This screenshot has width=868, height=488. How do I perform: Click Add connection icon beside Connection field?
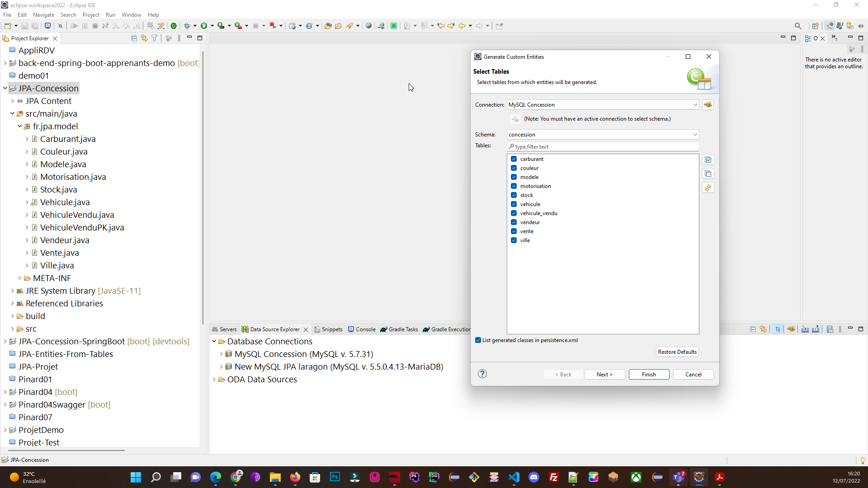708,105
